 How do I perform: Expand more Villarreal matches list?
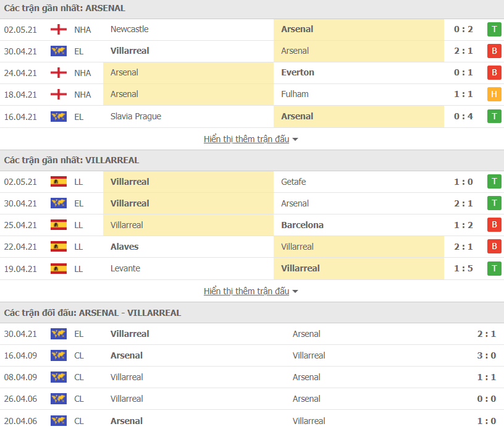(x=251, y=291)
